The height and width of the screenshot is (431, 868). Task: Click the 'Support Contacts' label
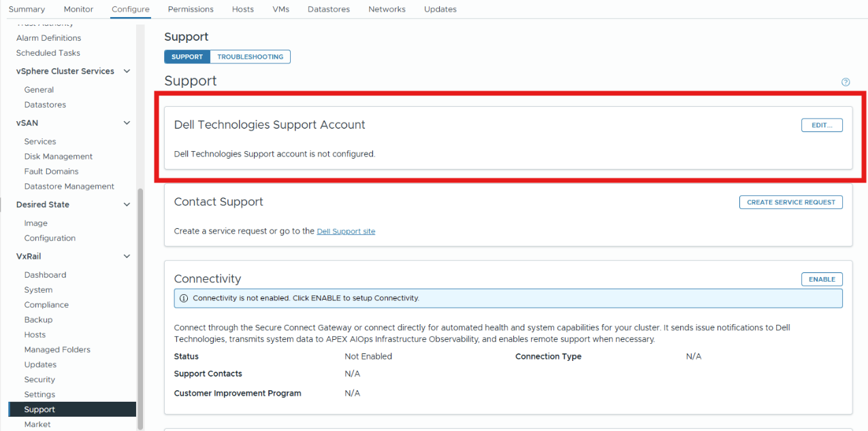pos(208,374)
